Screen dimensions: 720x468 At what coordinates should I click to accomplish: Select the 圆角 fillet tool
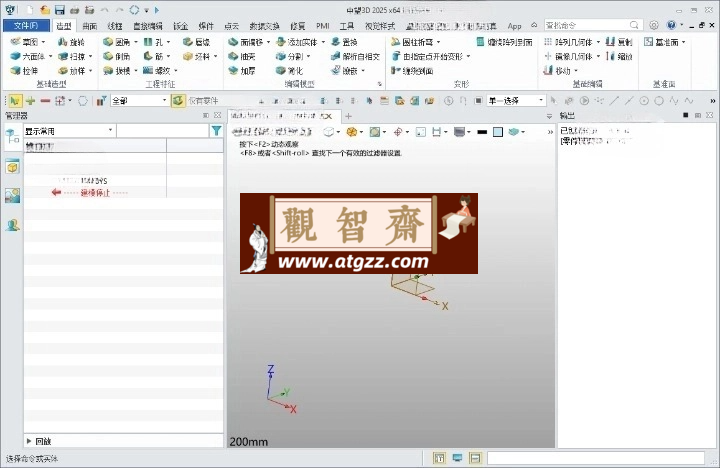[x=117, y=42]
